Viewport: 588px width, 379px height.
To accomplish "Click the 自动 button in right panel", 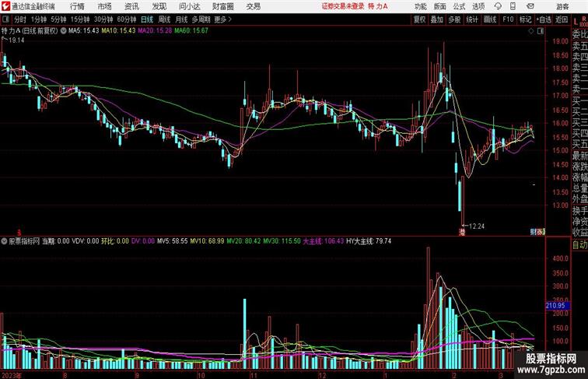I will click(579, 244).
